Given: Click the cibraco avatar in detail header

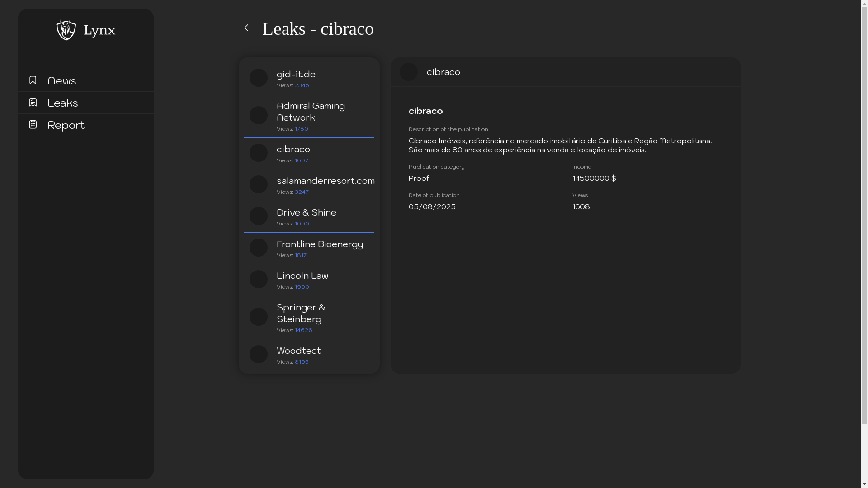Looking at the screenshot, I should (409, 72).
